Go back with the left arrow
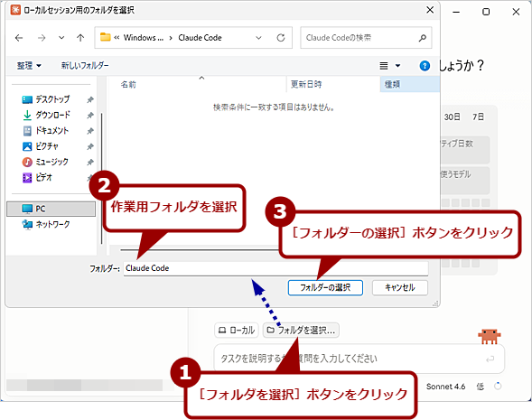This screenshot has height=420, width=532. click(x=19, y=38)
